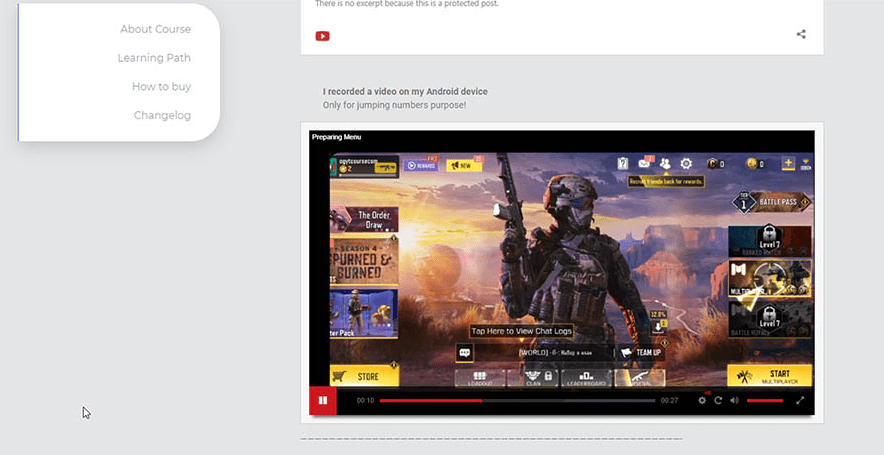This screenshot has width=884, height=455.
Task: Adjust the red volume slider
Action: [765, 400]
